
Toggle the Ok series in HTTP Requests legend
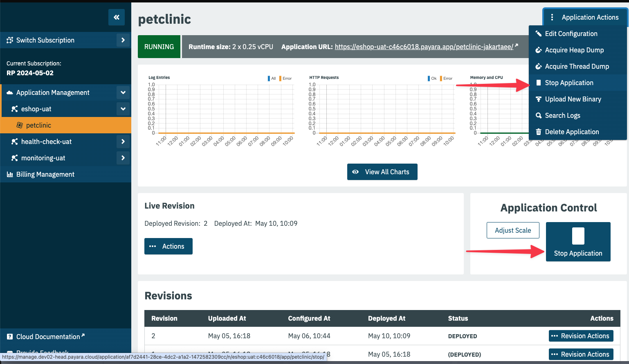[x=432, y=79]
